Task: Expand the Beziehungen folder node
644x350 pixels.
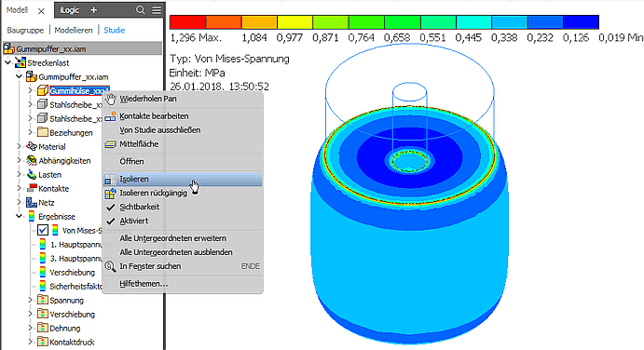Action: [x=30, y=132]
